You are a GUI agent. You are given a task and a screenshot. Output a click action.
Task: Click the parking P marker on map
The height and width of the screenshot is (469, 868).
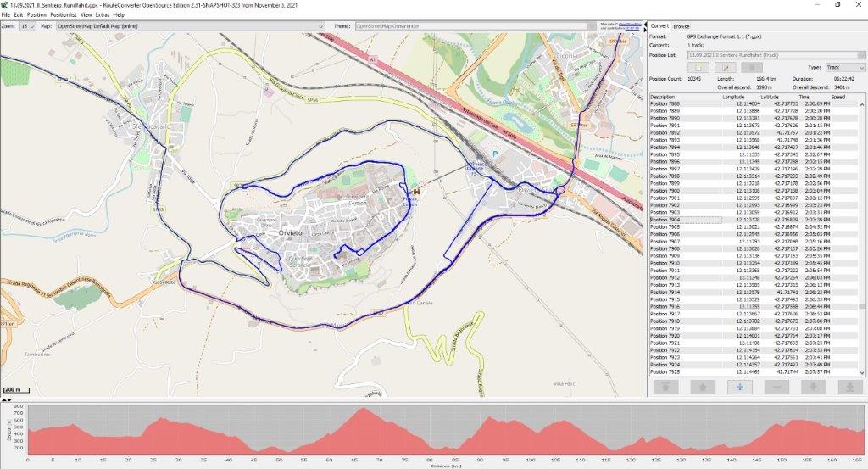click(495, 154)
